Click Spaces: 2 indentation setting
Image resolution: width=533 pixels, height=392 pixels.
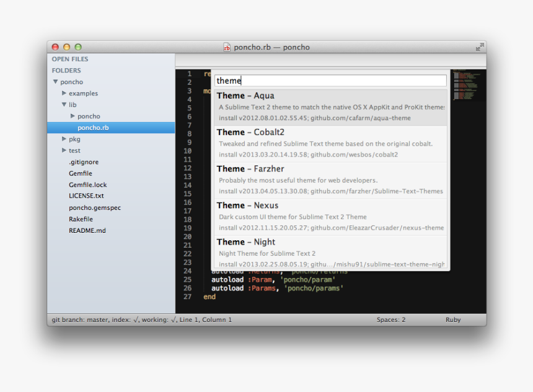coord(391,320)
